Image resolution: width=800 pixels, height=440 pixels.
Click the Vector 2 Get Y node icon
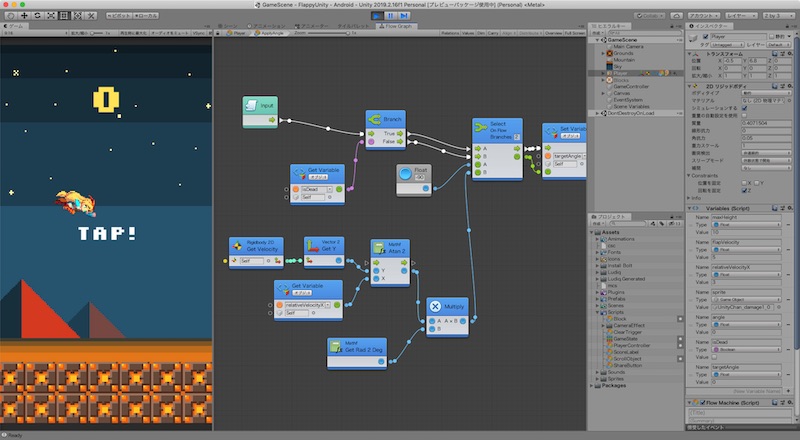313,246
